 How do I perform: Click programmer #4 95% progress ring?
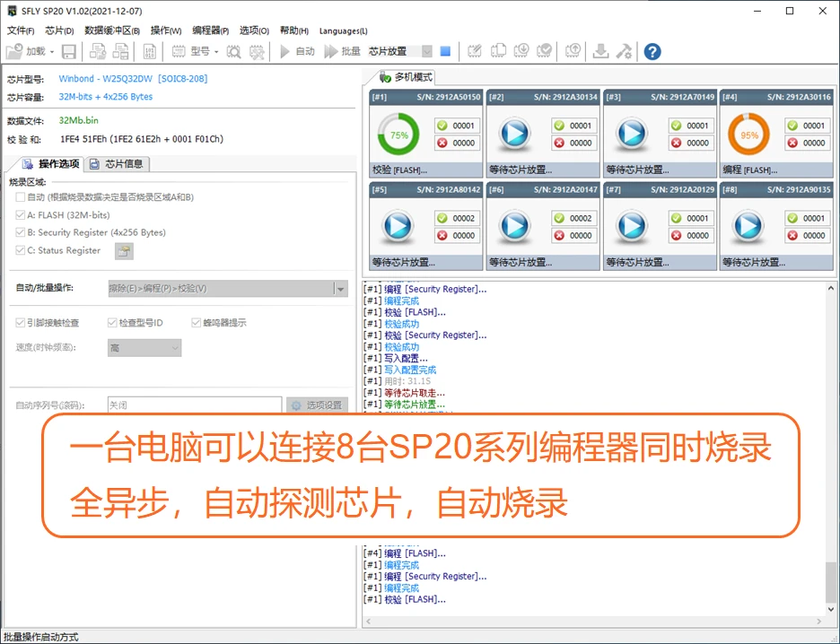(749, 135)
